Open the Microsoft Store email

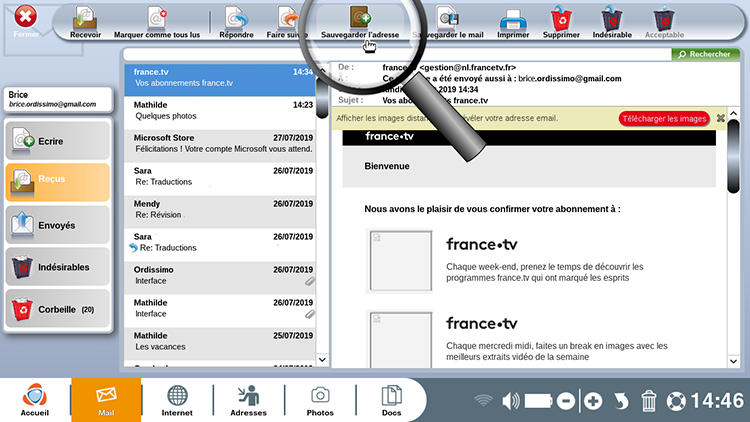point(220,146)
